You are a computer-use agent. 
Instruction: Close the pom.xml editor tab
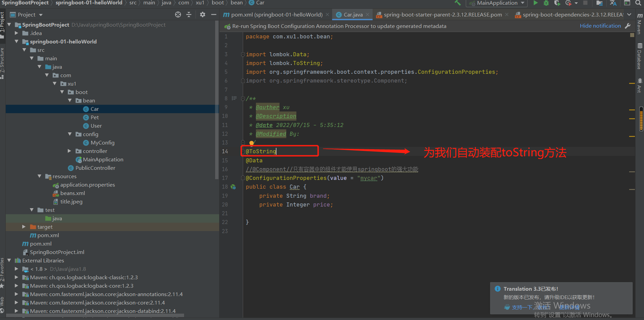point(327,14)
